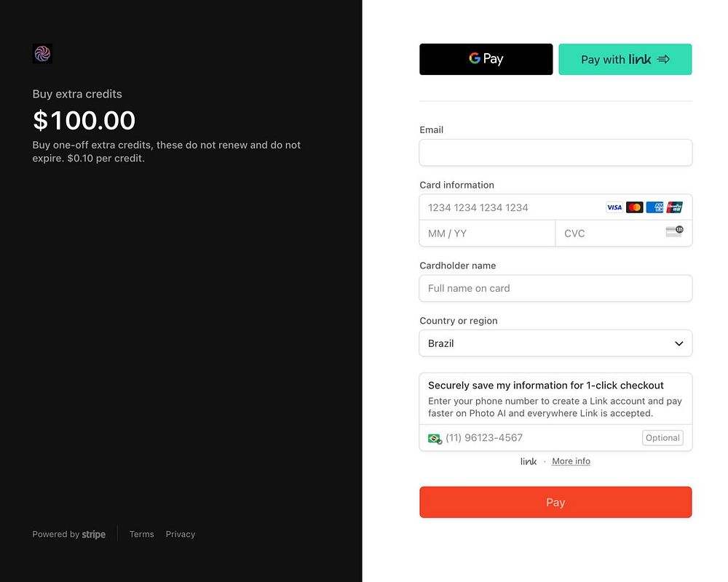
Task: Click the Mastercard icon
Action: click(634, 207)
